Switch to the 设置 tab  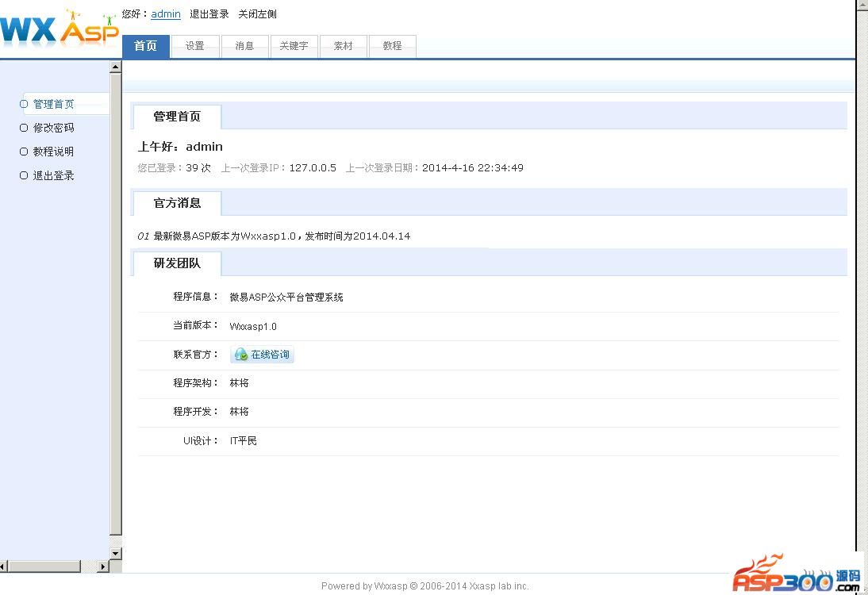click(195, 46)
